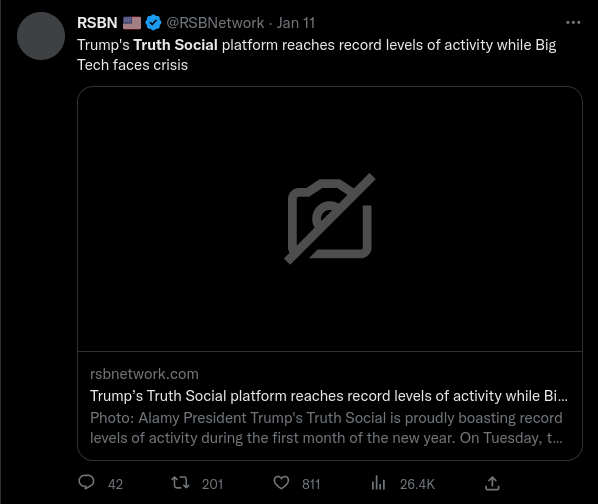Share the tweet via upload arrow icon
The height and width of the screenshot is (504, 598).
[492, 483]
